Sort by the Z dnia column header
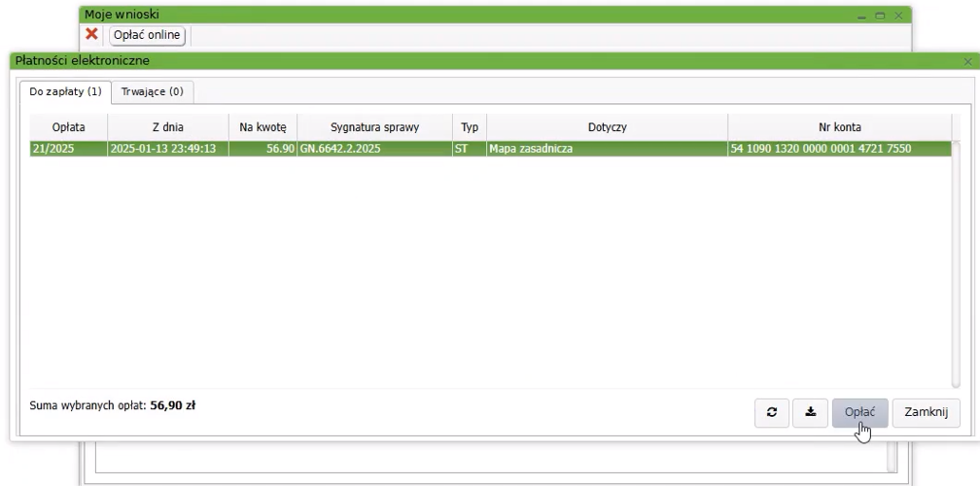The image size is (980, 486). click(167, 126)
